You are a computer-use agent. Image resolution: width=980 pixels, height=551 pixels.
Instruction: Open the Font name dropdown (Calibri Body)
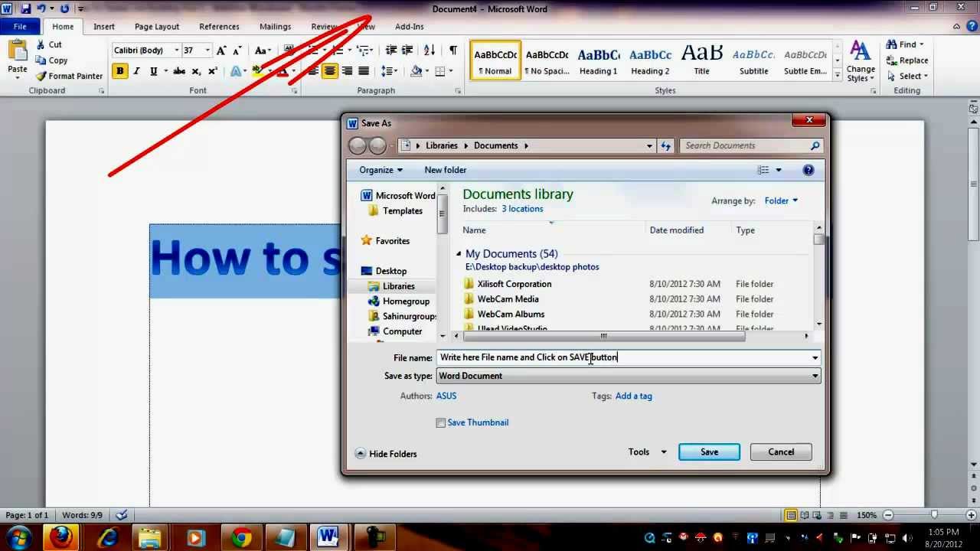click(176, 51)
